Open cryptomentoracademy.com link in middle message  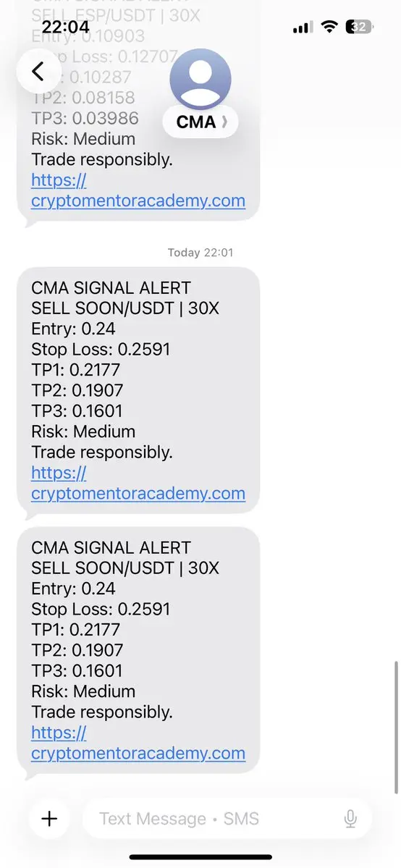138,493
